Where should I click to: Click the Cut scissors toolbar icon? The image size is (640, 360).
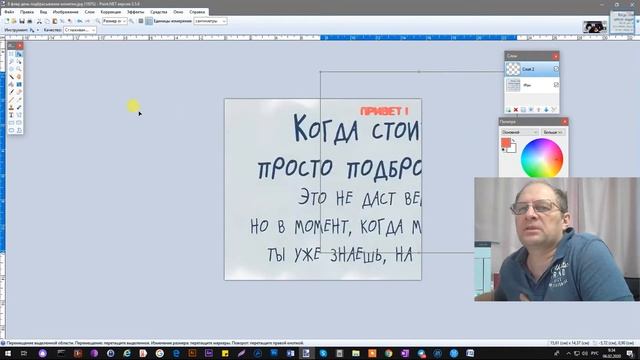pos(40,21)
